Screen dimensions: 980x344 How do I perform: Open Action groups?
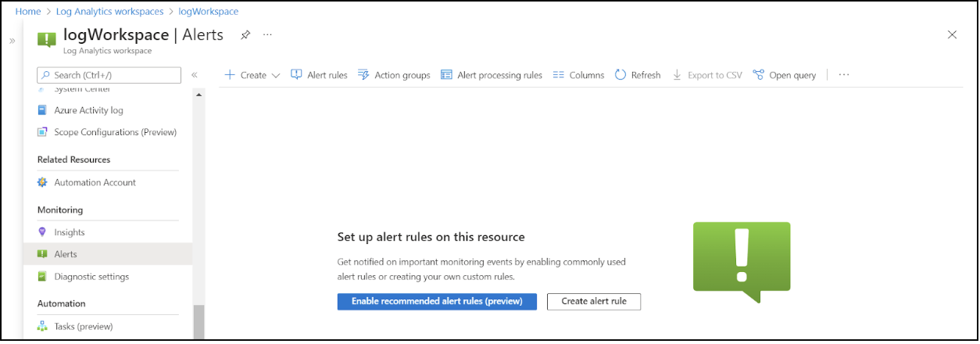(394, 75)
